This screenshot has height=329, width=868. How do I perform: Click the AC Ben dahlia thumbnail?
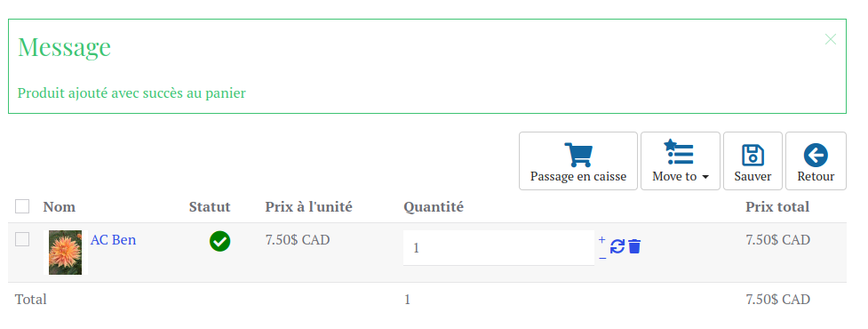coord(66,253)
